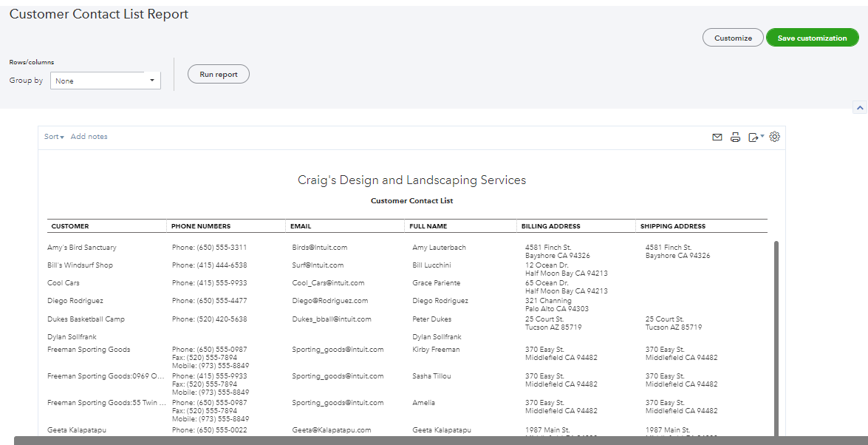Screen dimensions: 868x445
Task: Email the Customer Contact List report
Action: coord(717,137)
